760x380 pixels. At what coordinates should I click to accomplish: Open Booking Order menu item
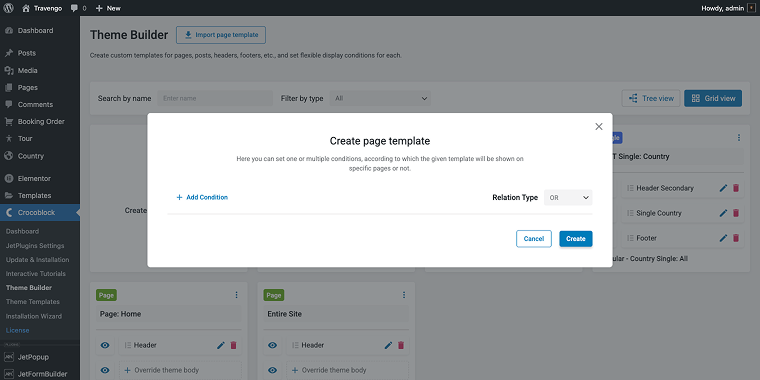tap(40, 122)
